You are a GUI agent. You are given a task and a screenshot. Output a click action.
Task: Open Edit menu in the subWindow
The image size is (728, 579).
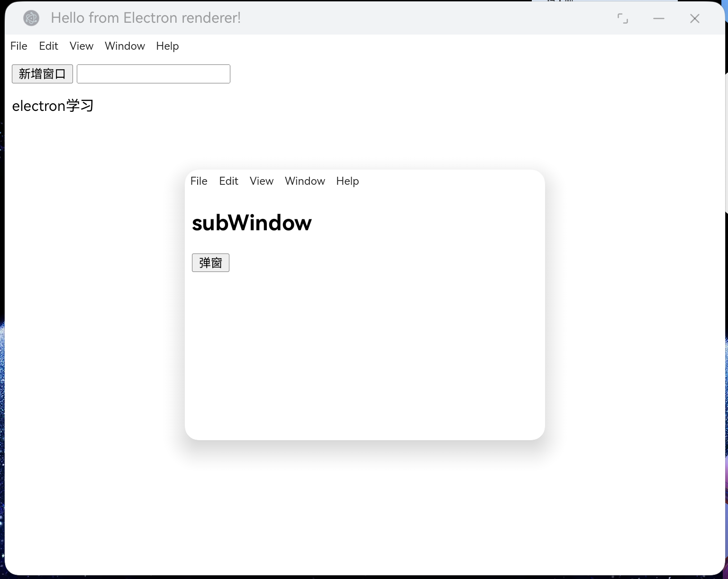228,181
